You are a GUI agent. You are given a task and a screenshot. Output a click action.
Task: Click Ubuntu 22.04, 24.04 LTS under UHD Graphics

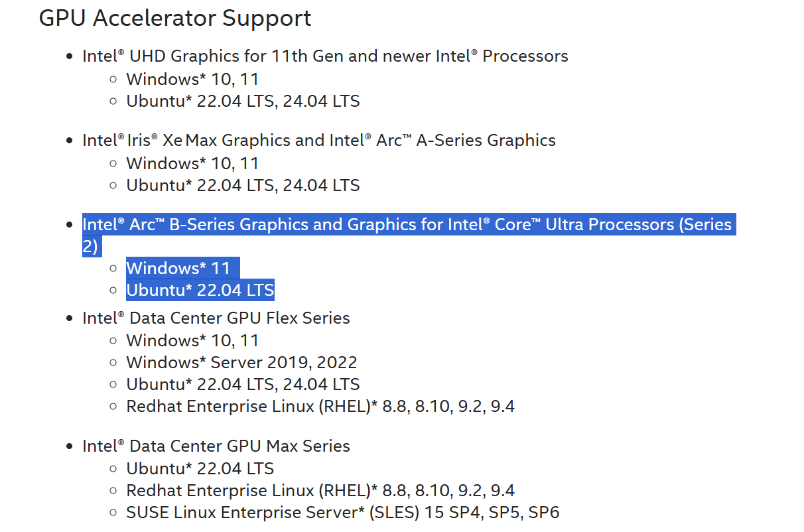(x=243, y=101)
